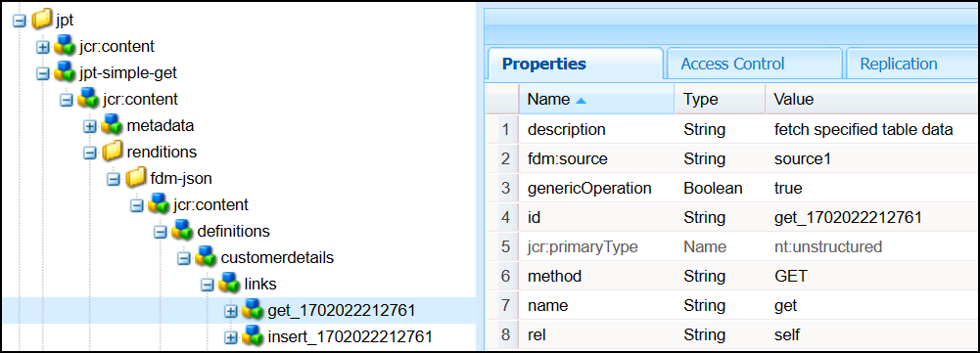980x353 pixels.
Task: Click row number 8 in properties grid
Action: click(x=505, y=334)
